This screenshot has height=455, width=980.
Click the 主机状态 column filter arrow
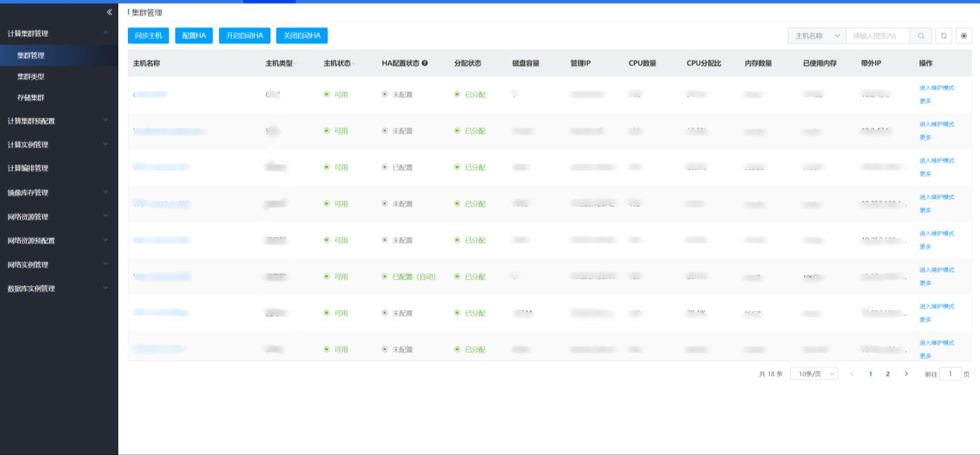354,64
